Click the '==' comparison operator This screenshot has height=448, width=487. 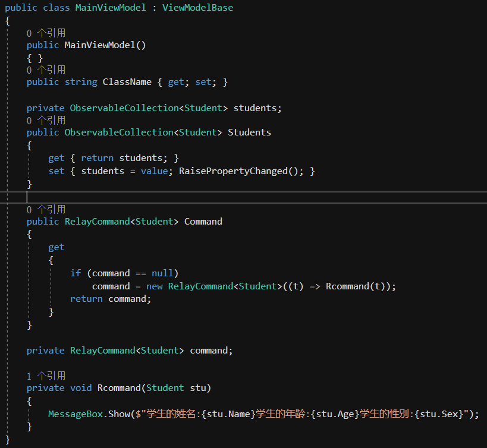(x=141, y=273)
